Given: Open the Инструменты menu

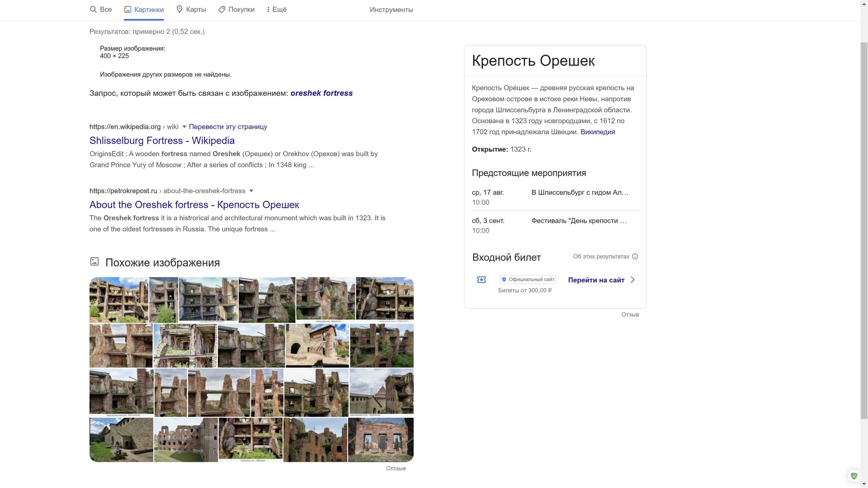Looking at the screenshot, I should pos(391,9).
